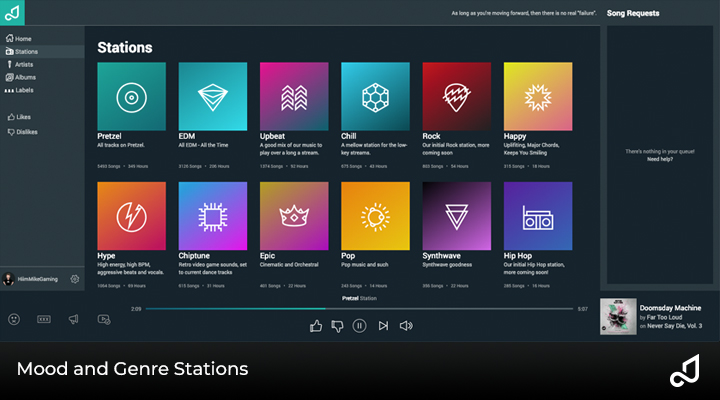Pause the currently playing track

pyautogui.click(x=359, y=325)
